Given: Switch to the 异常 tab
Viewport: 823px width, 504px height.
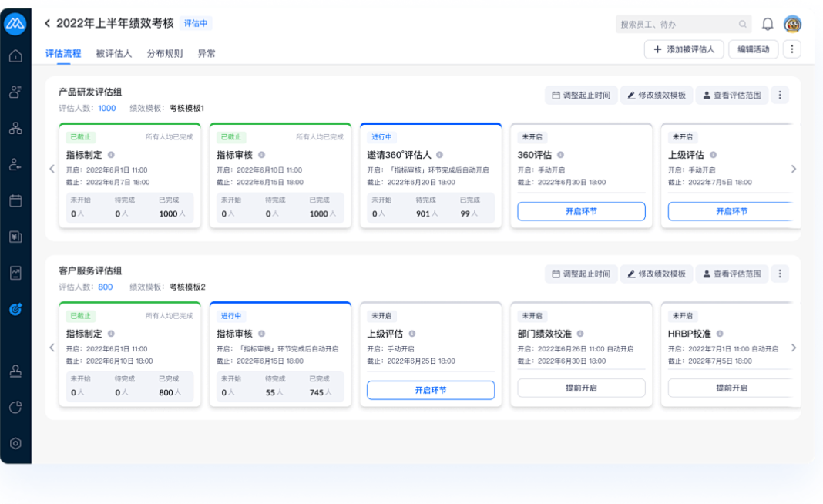Looking at the screenshot, I should coord(207,53).
